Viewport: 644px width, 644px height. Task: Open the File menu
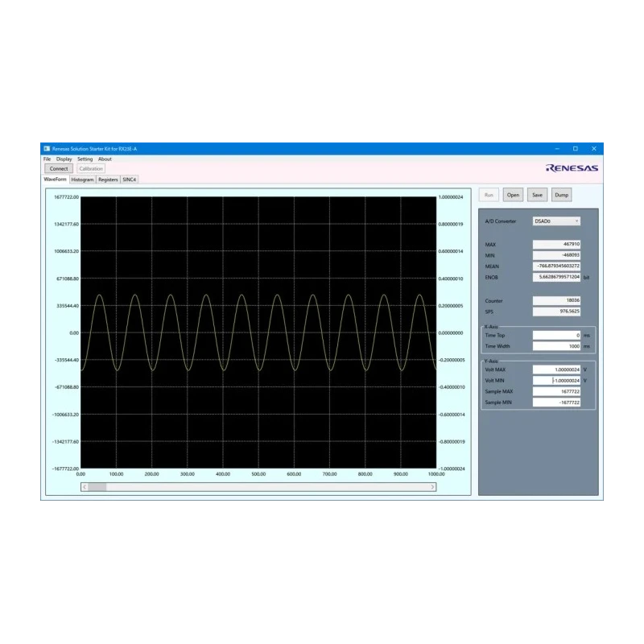47,159
